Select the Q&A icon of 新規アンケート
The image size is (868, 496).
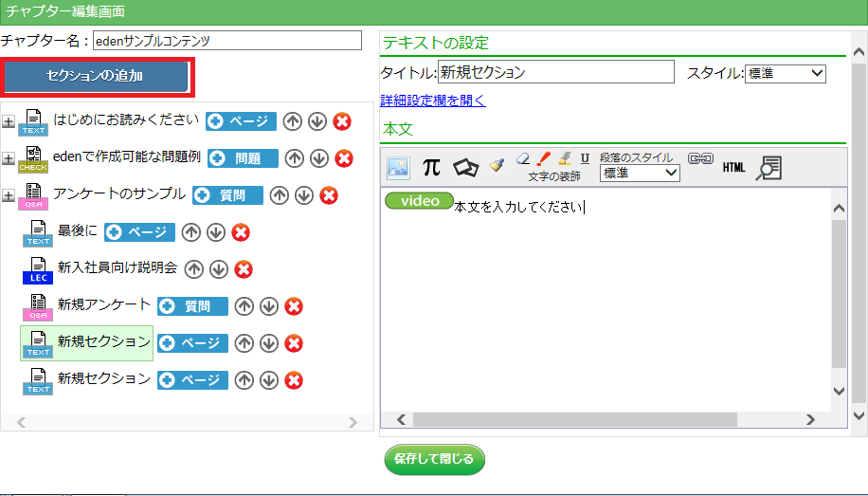(38, 307)
